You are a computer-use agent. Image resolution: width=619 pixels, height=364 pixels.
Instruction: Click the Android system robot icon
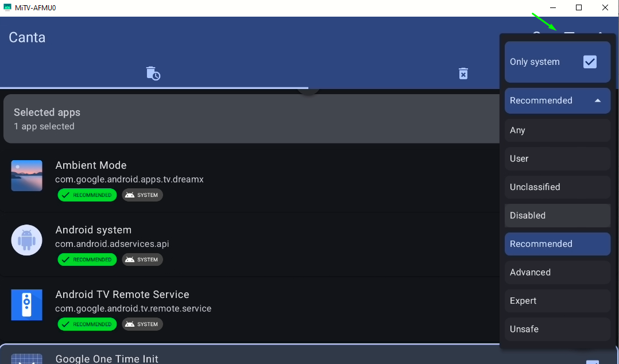[26, 240]
